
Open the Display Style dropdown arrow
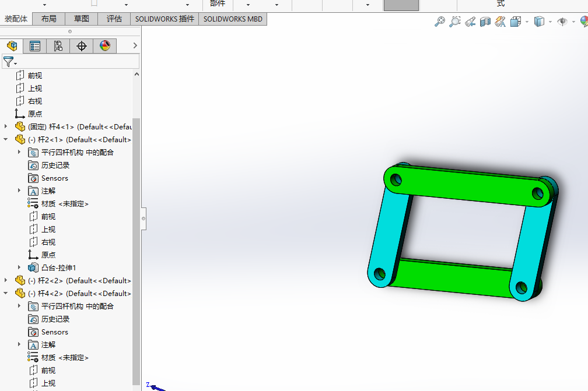click(x=550, y=22)
